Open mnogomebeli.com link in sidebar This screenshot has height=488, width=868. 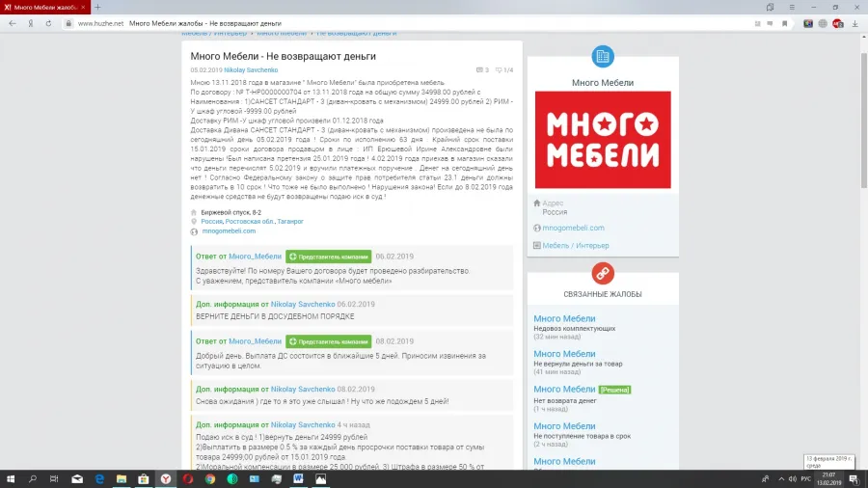click(573, 228)
